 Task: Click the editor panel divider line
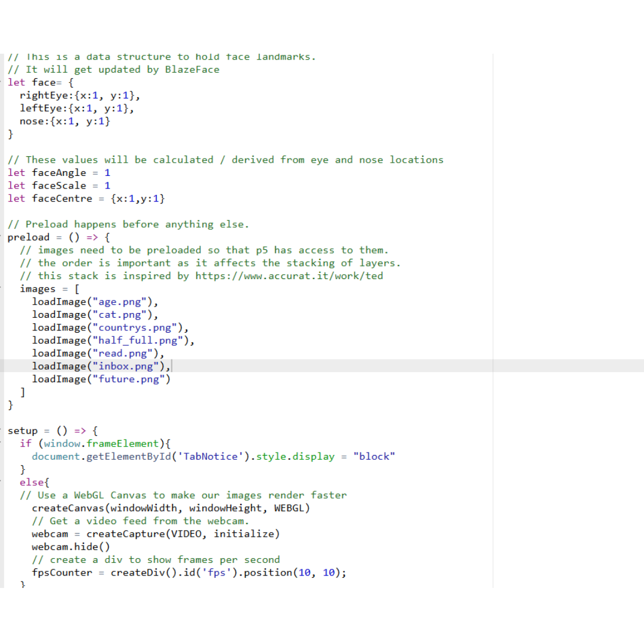[x=493, y=298]
